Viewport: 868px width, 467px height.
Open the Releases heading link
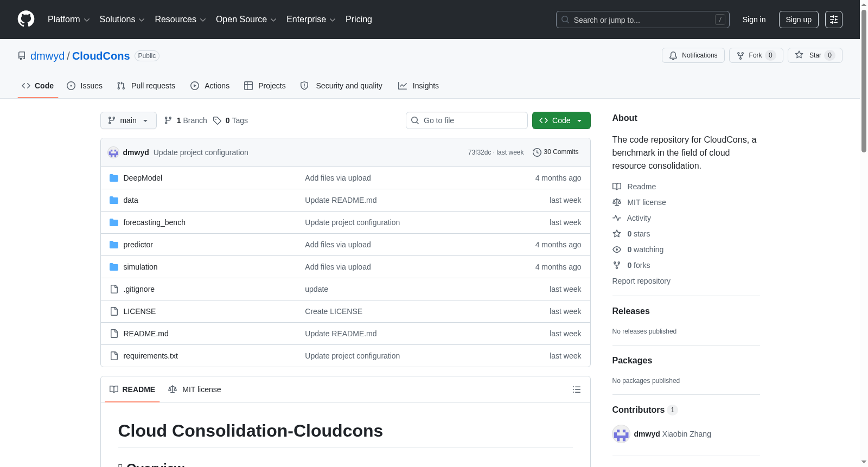point(631,311)
